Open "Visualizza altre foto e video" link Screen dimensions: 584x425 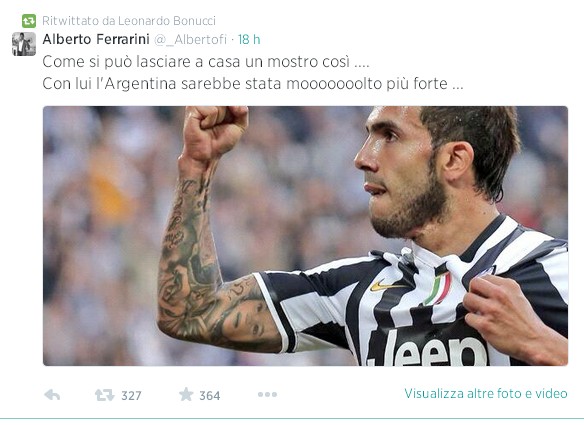point(486,394)
